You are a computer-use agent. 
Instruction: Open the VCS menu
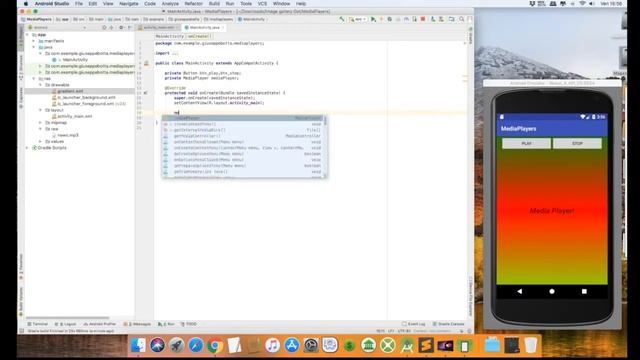coord(262,4)
